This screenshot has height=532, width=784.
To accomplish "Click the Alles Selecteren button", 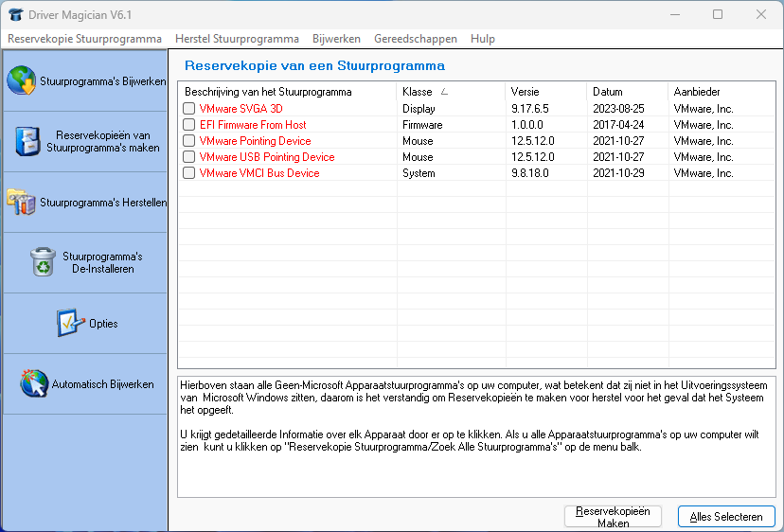I will pos(726,517).
